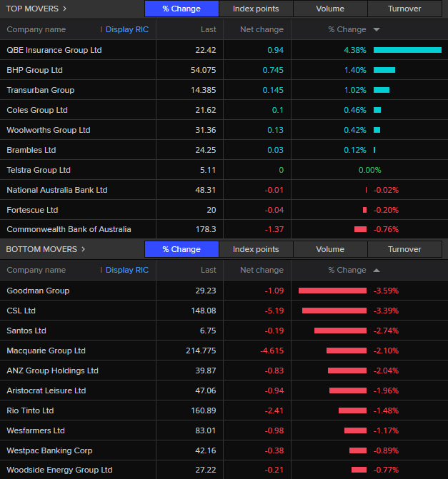Select Turnover tab in Top Movers
This screenshot has width=448, height=479.
pos(404,9)
